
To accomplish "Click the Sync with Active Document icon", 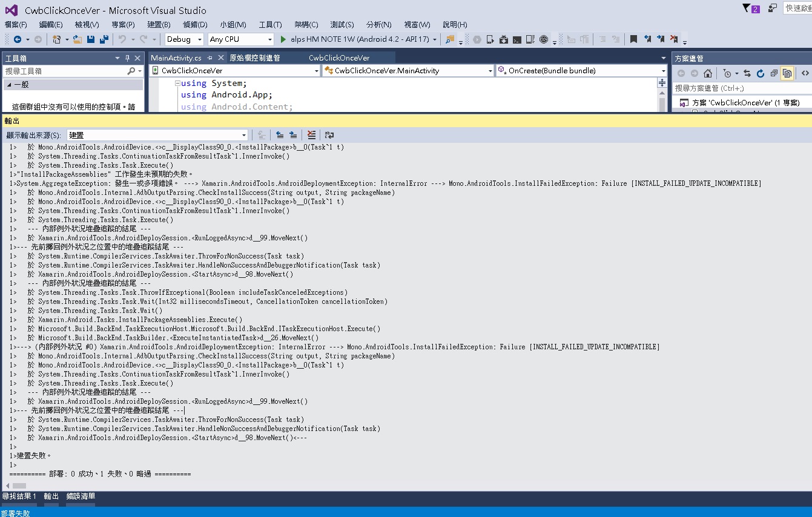I will pyautogui.click(x=747, y=73).
